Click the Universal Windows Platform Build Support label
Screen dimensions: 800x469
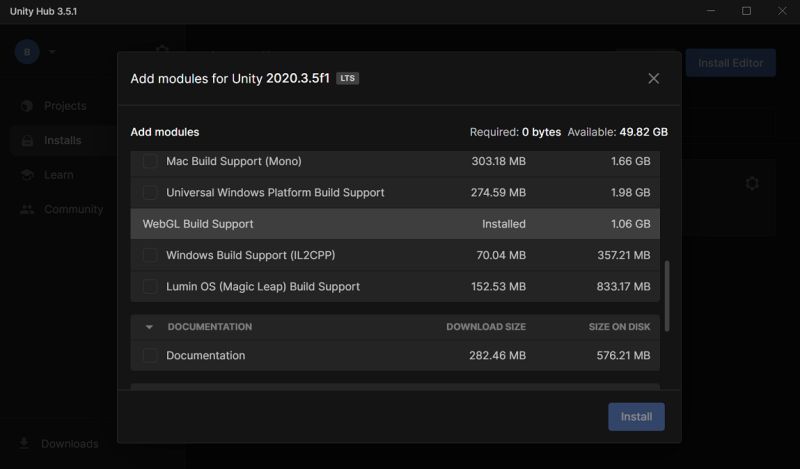coord(275,192)
